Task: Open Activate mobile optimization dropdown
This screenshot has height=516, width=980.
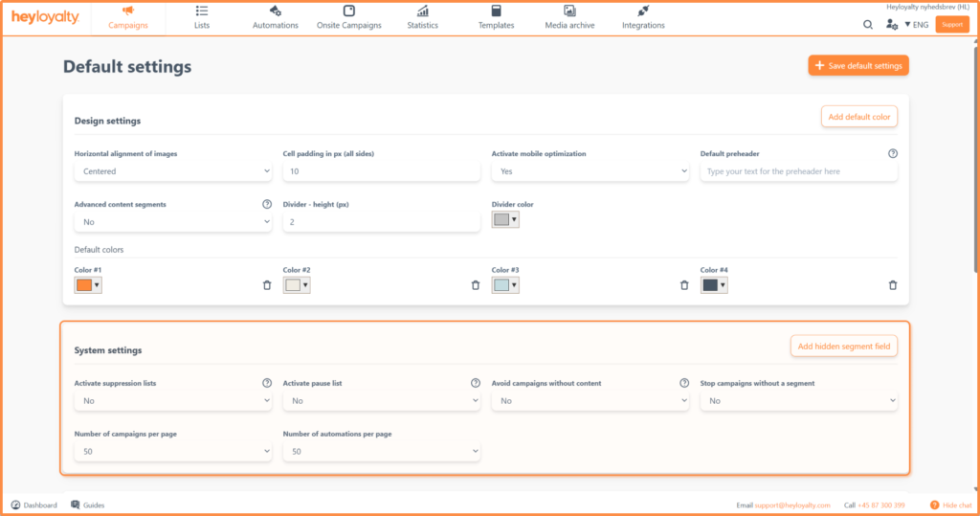Action: point(590,171)
